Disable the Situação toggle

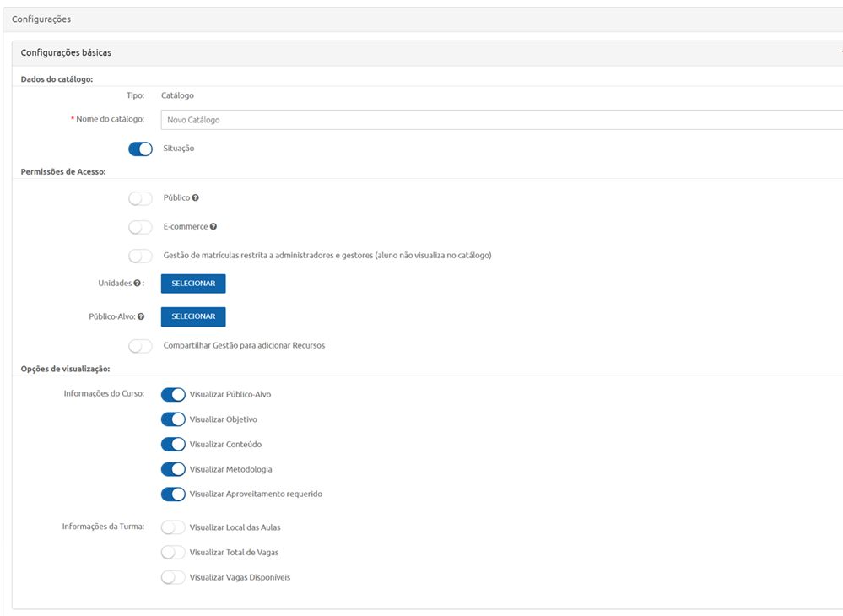coord(140,149)
